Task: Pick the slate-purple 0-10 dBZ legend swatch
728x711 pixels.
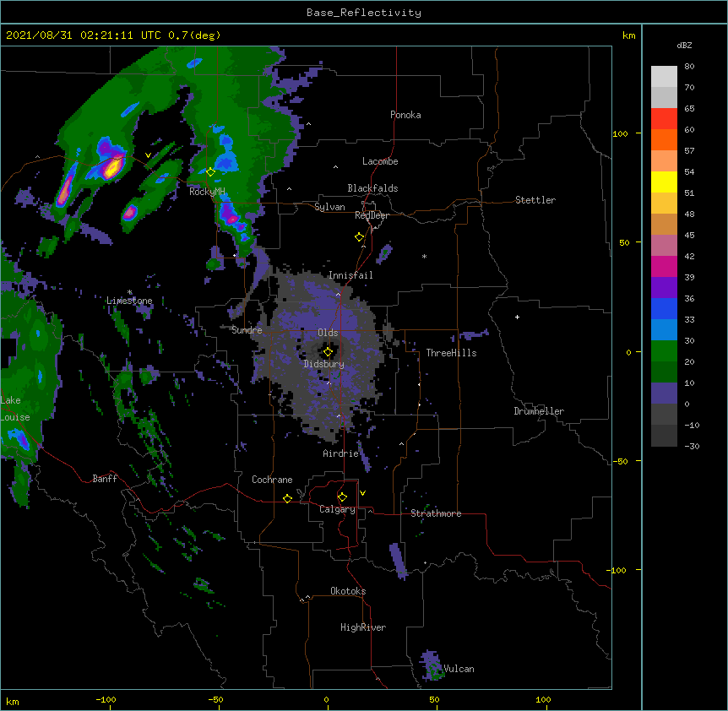Action: point(664,393)
